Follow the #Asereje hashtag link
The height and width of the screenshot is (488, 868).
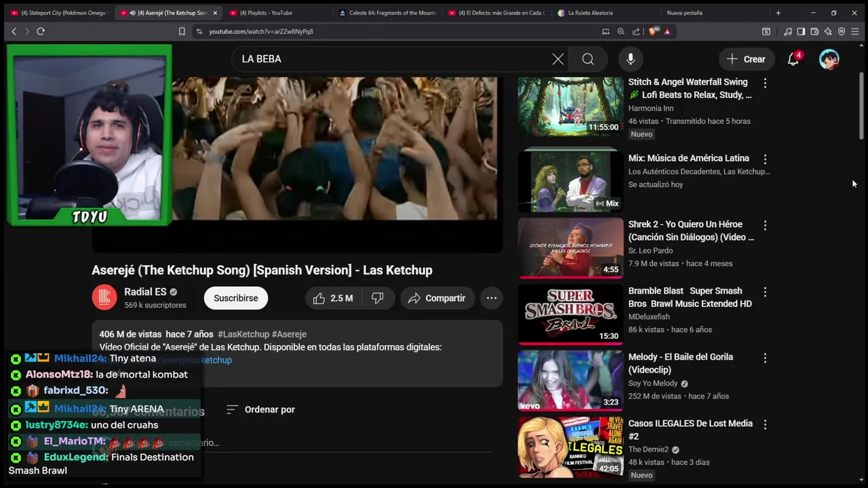(289, 334)
